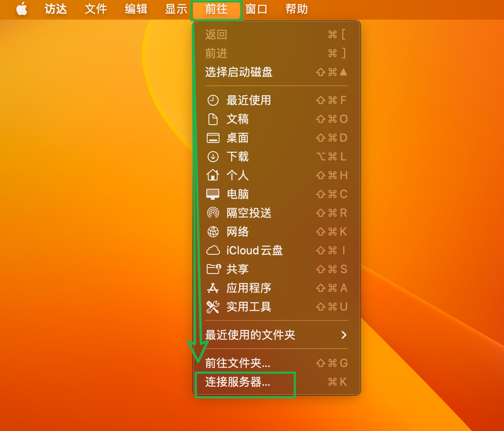Open the 访达 menu in menu bar
The height and width of the screenshot is (431, 504).
tap(56, 9)
